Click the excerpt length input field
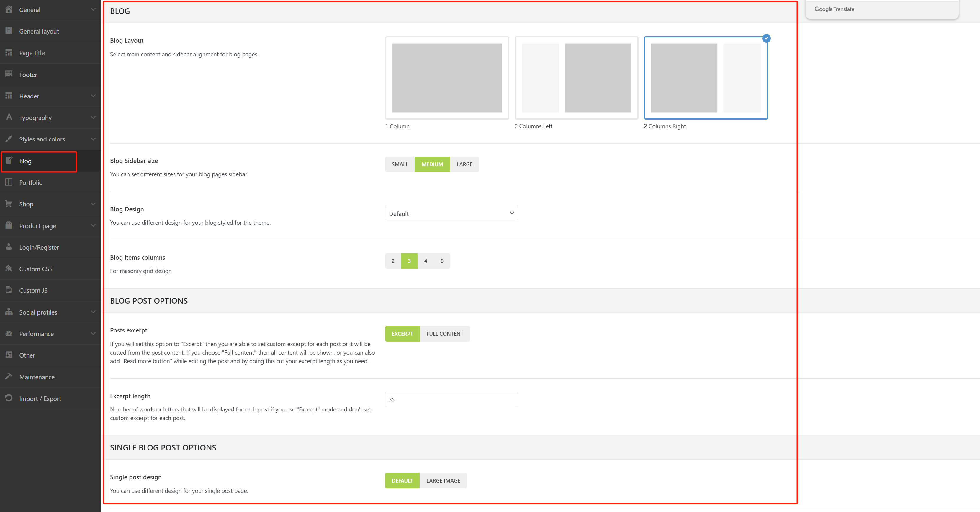Image resolution: width=980 pixels, height=512 pixels. (x=451, y=399)
